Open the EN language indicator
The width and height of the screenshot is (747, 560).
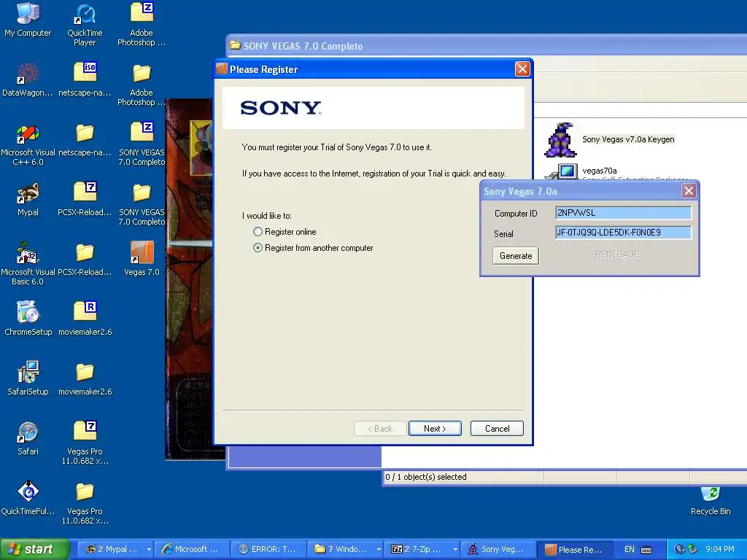click(x=629, y=550)
